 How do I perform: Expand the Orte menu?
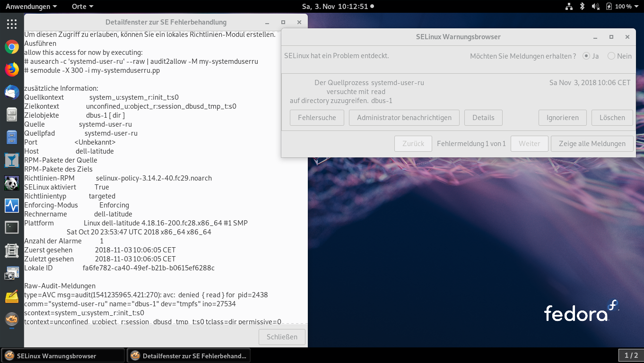pos(82,7)
